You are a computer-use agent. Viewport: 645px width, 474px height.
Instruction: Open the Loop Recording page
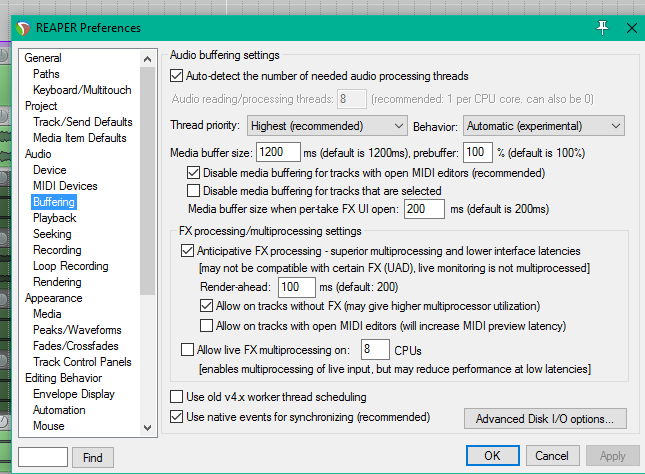tap(71, 266)
